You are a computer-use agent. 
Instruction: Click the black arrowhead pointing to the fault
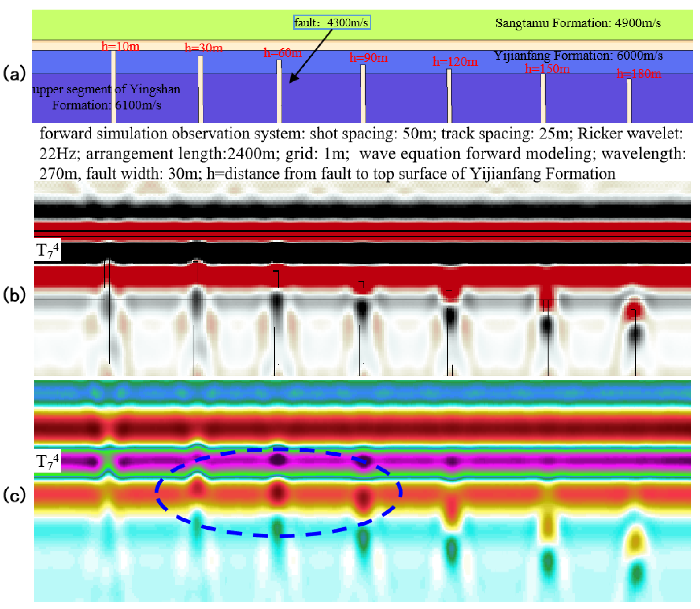[293, 79]
